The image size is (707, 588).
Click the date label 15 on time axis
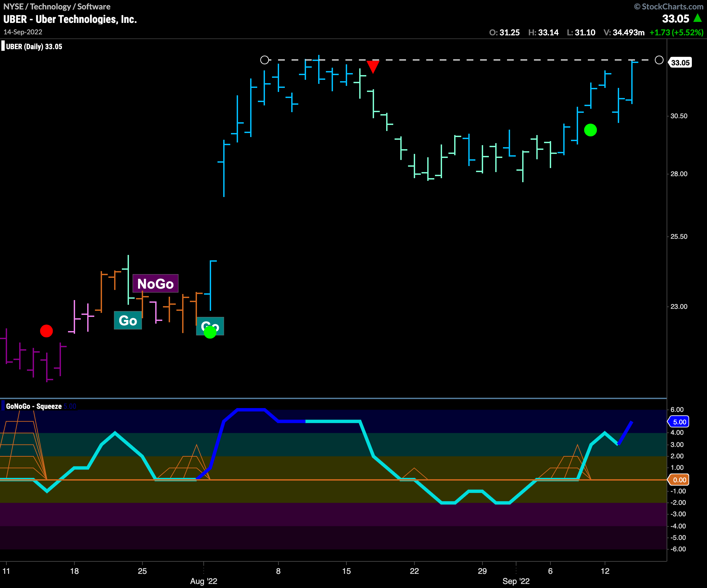click(x=346, y=571)
